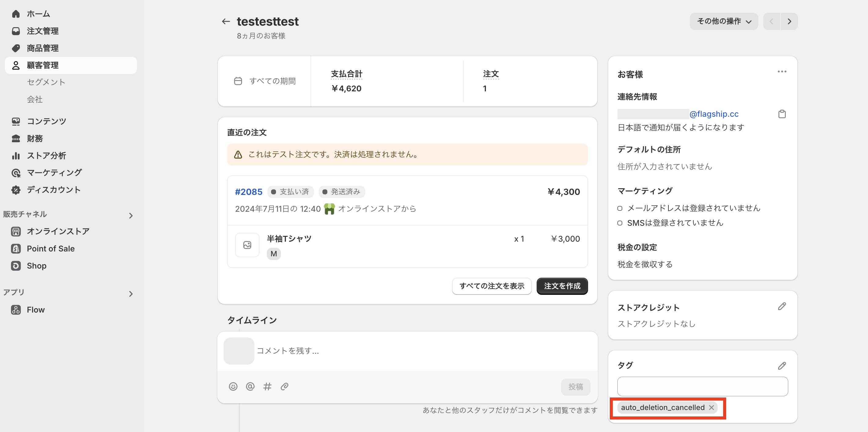Click 支払合計 metric label
The image size is (868, 432).
pos(346,74)
